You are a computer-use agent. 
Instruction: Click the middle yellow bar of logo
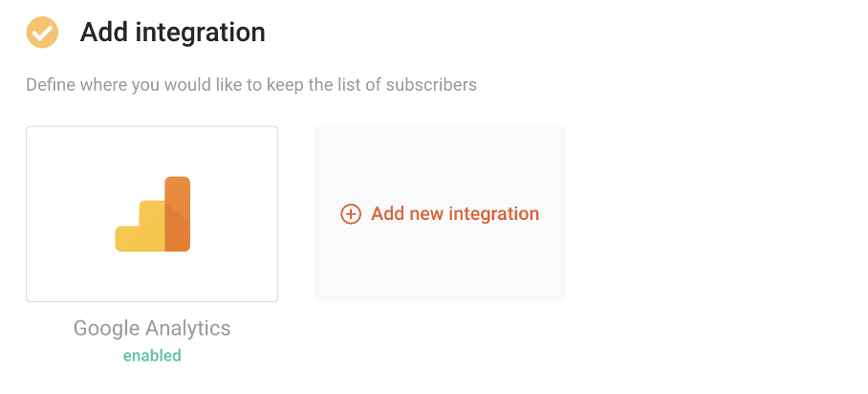(152, 226)
